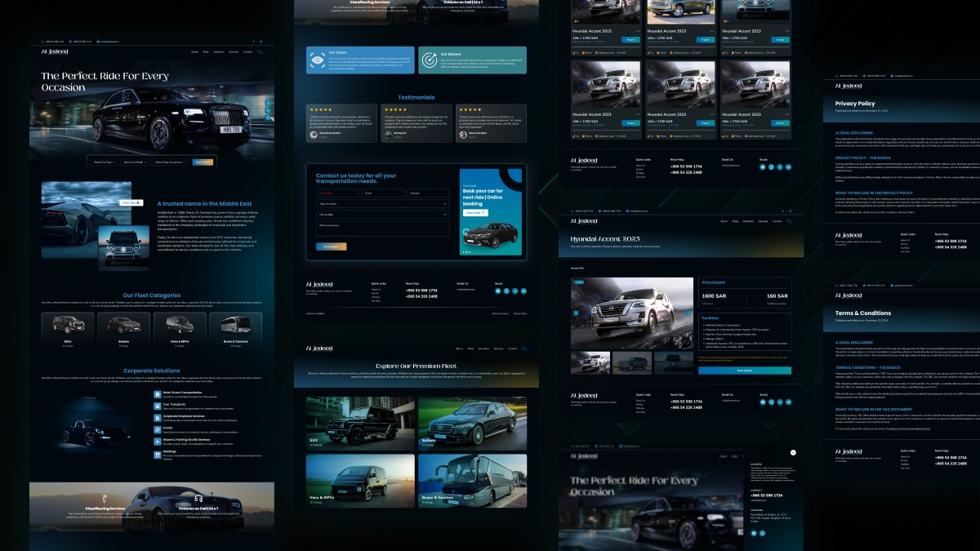The height and width of the screenshot is (551, 980).
Task: Click the Search Now button on the hero
Action: 203,162
